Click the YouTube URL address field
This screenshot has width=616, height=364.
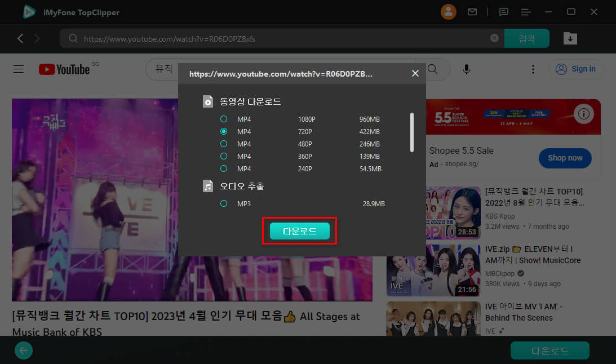coord(282,38)
